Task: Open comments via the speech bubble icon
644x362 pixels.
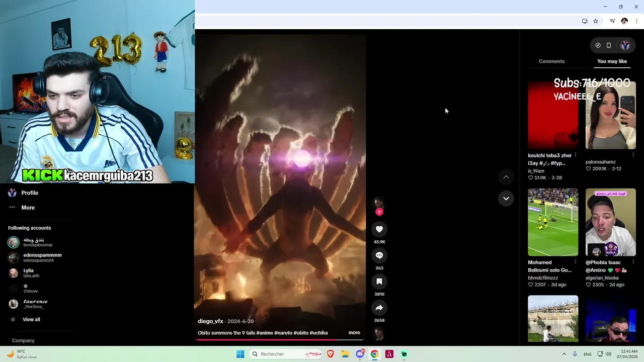Action: click(379, 255)
